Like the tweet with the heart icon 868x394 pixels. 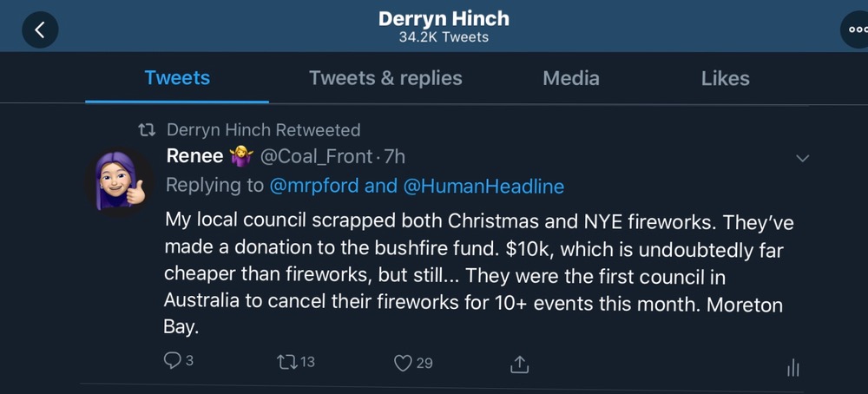[x=404, y=363]
